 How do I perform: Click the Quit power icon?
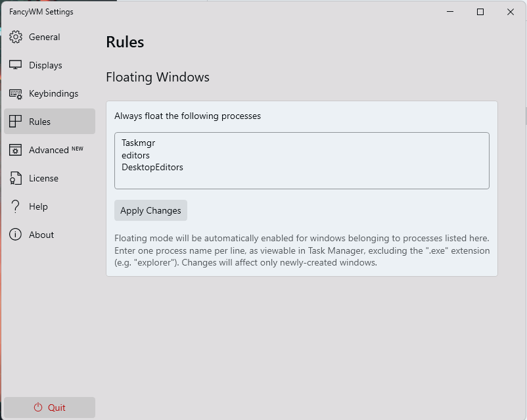[38, 407]
